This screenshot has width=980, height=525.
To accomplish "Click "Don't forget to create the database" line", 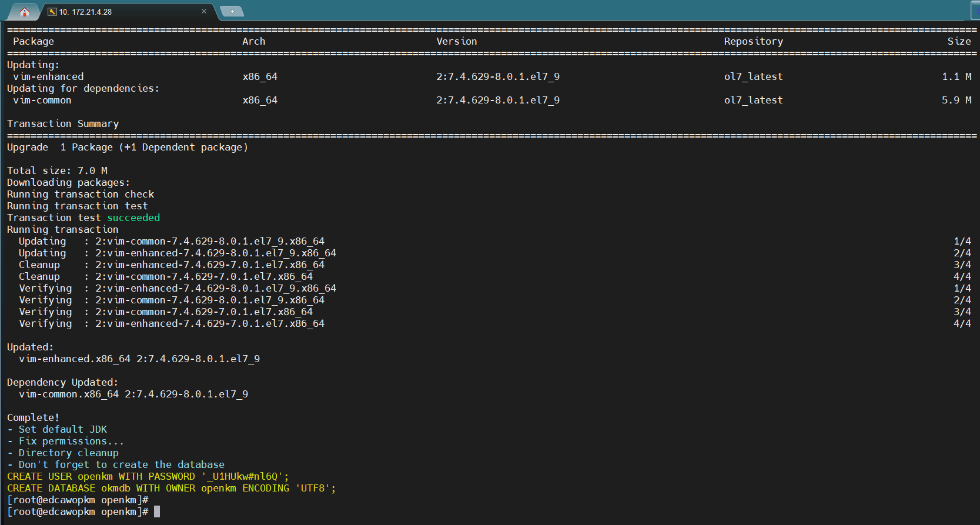I will (x=116, y=464).
